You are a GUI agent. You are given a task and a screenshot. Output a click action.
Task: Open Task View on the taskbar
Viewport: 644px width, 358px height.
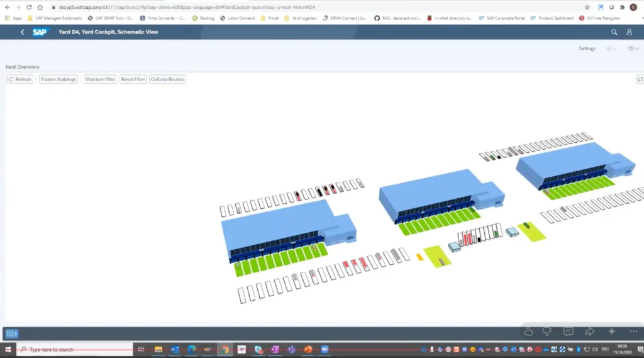pyautogui.click(x=141, y=350)
